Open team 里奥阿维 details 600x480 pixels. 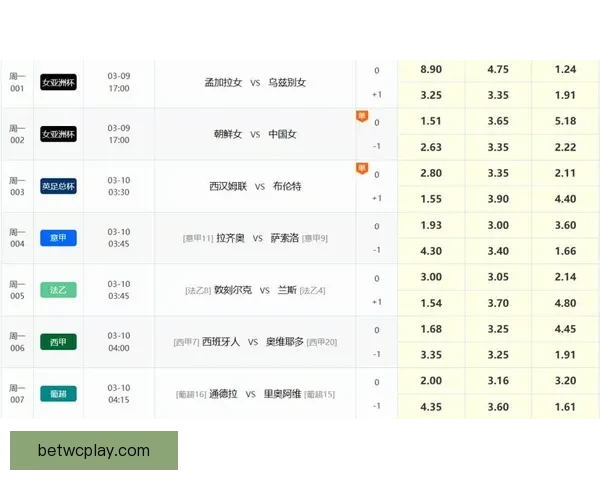point(282,394)
